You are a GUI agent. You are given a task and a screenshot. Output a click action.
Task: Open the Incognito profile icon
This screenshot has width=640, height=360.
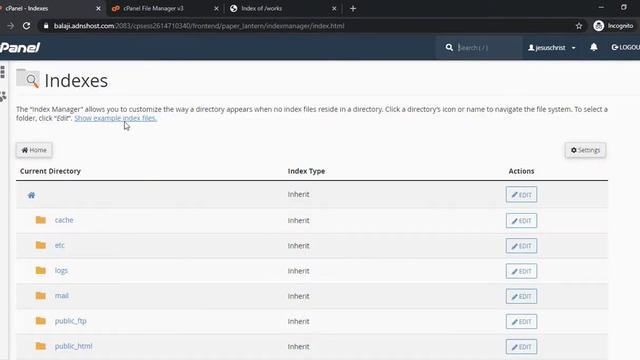[598, 26]
